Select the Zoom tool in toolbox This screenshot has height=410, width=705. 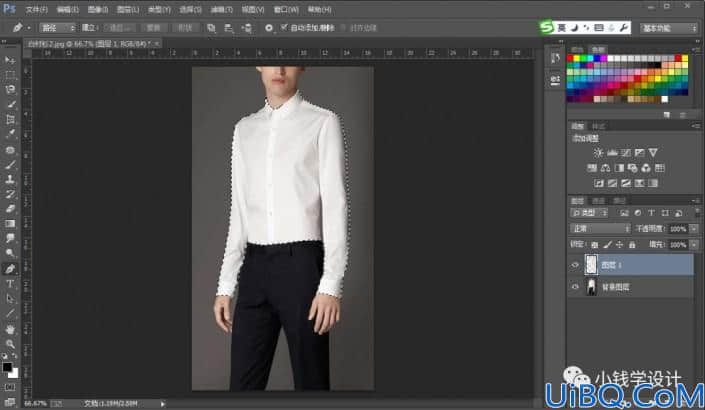(10, 344)
